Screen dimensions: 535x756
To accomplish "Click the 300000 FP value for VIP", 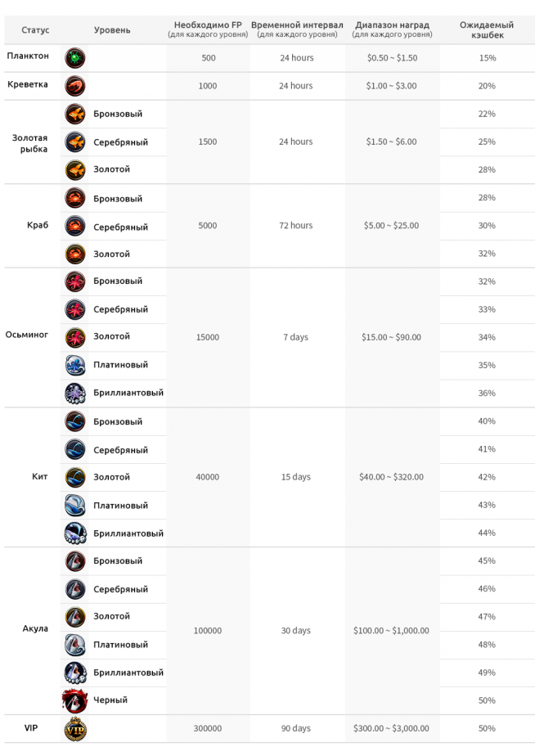I will (208, 728).
